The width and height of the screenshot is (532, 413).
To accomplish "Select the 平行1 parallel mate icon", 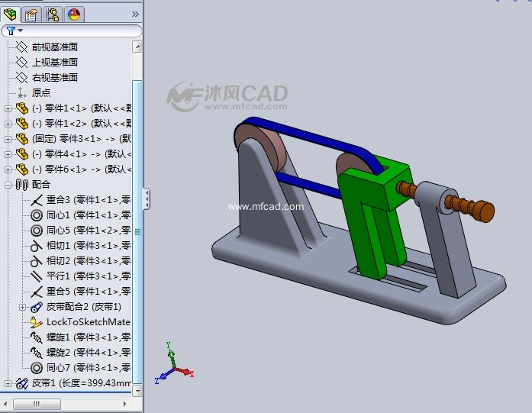I will click(x=36, y=276).
